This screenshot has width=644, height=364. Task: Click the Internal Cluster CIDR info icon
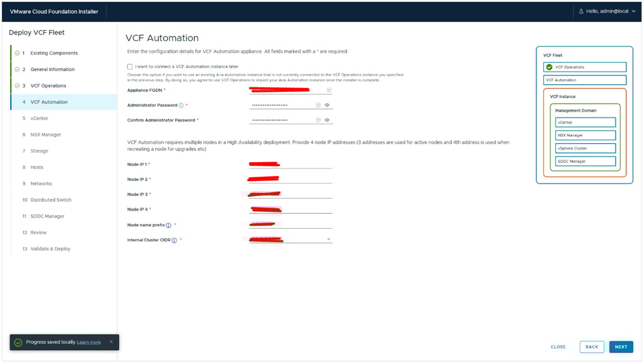[174, 241]
